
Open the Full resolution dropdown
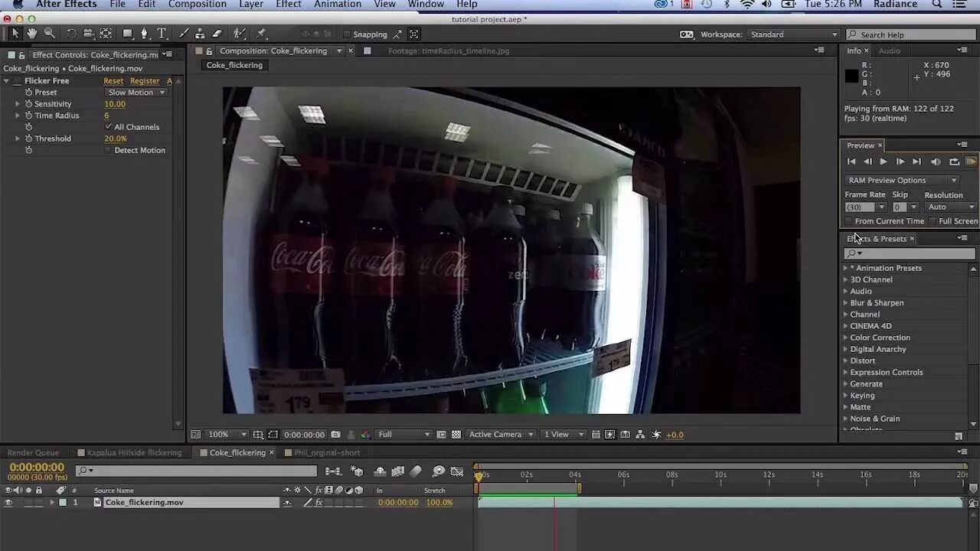(403, 435)
